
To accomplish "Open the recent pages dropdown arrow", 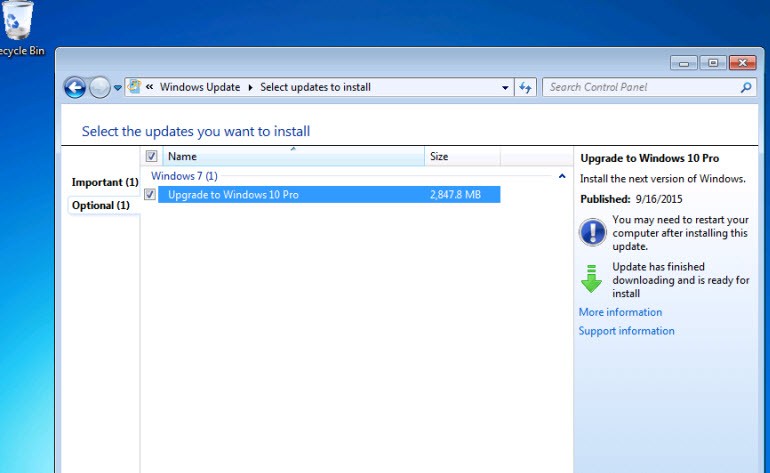I will (x=118, y=88).
